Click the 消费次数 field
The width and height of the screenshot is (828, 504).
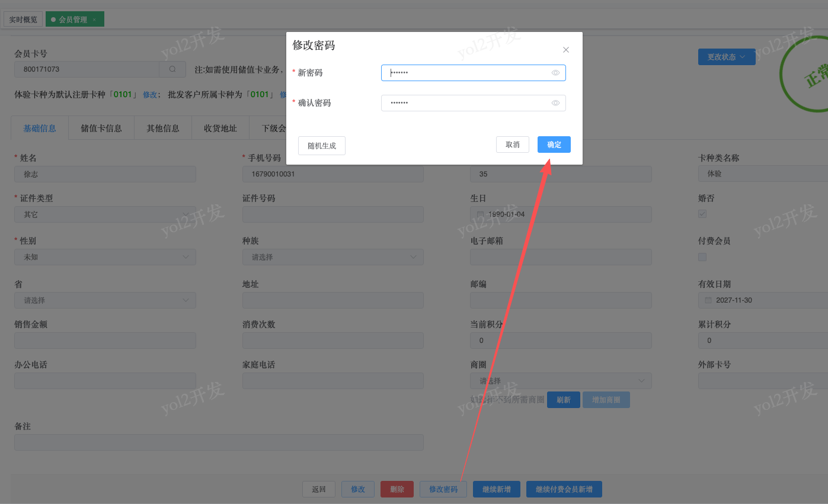coord(333,341)
